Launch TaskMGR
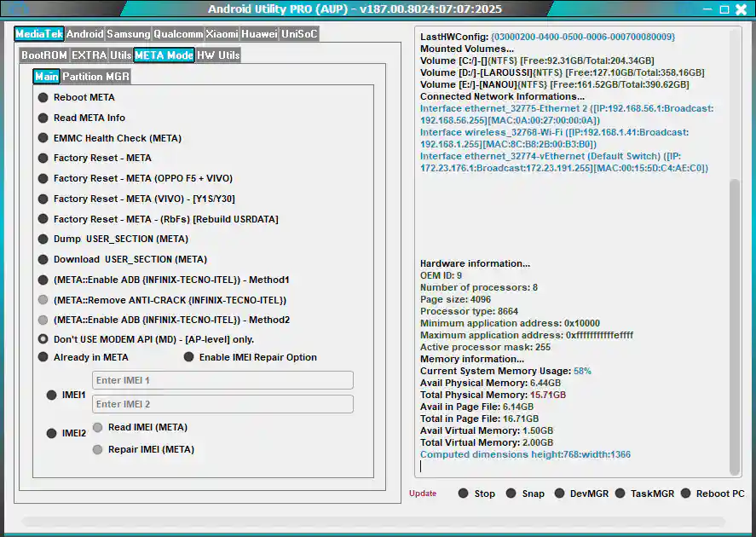The image size is (756, 537). pyautogui.click(x=644, y=494)
